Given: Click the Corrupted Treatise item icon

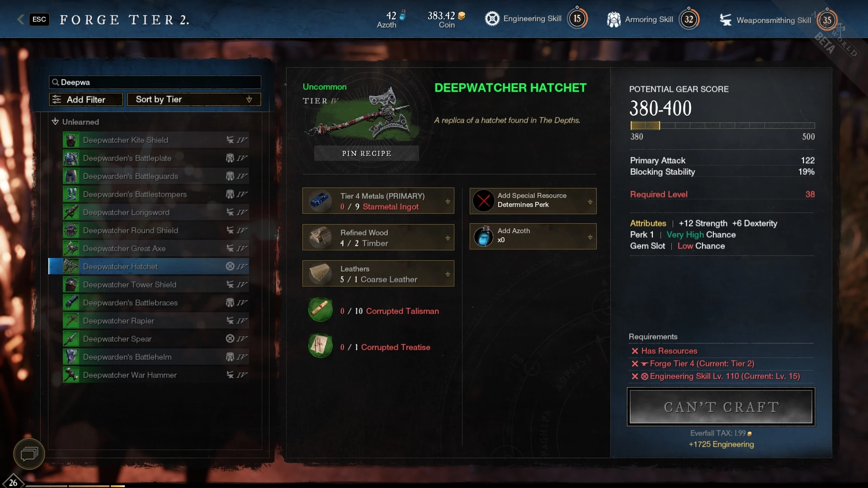Looking at the screenshot, I should [x=321, y=346].
